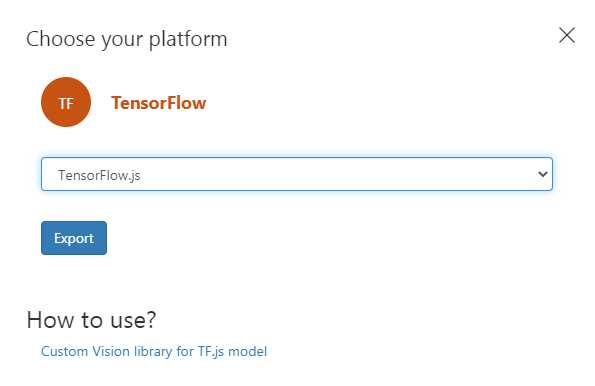
Task: Click the Export label on the blue button
Action: click(x=74, y=239)
